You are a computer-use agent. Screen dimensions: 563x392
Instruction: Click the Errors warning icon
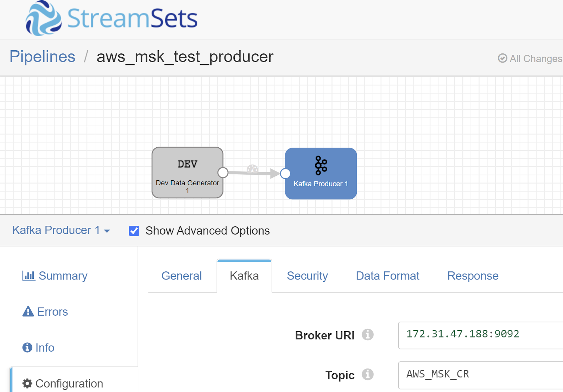(28, 311)
